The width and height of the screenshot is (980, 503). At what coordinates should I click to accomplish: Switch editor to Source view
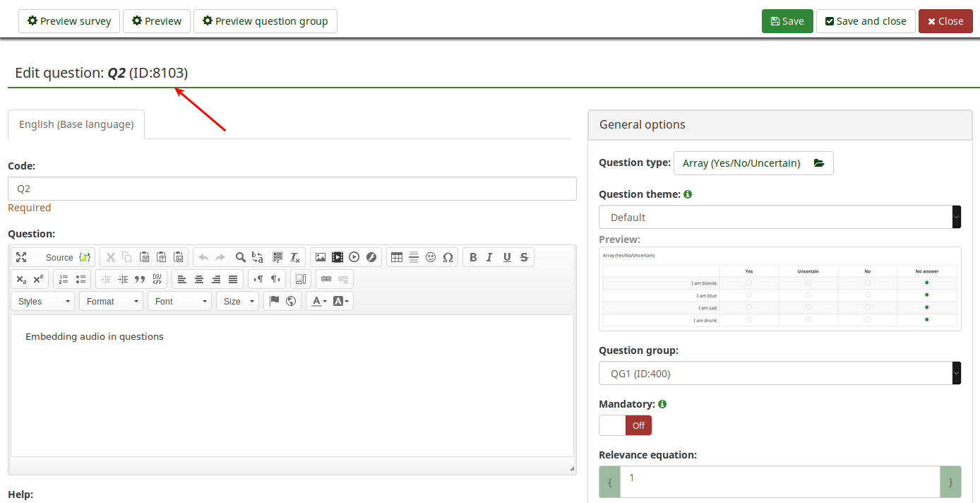click(59, 258)
